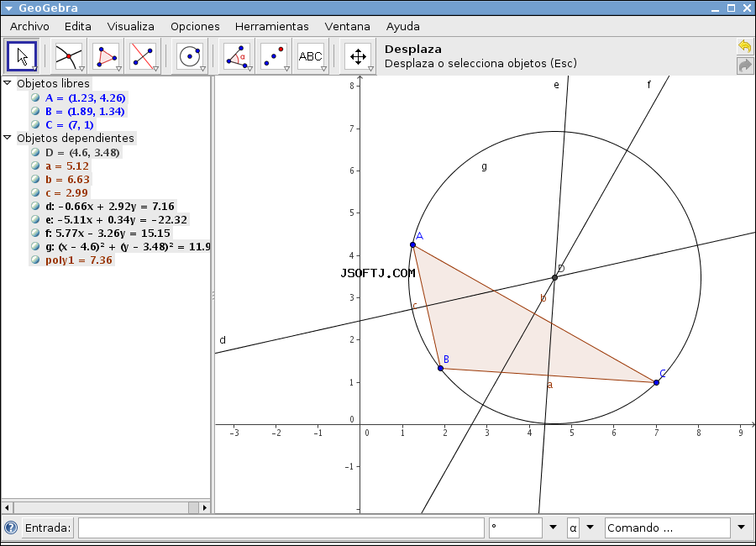Click the Entrada input field

point(281,528)
